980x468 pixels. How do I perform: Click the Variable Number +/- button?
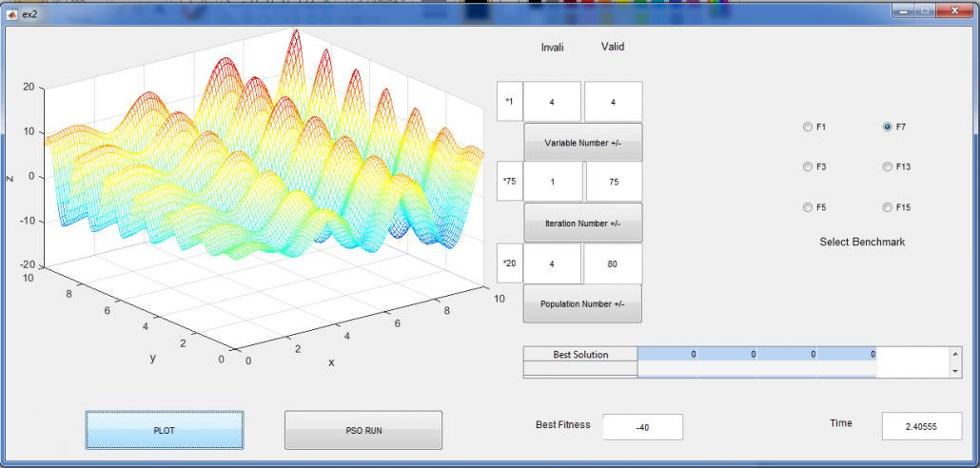coord(582,143)
